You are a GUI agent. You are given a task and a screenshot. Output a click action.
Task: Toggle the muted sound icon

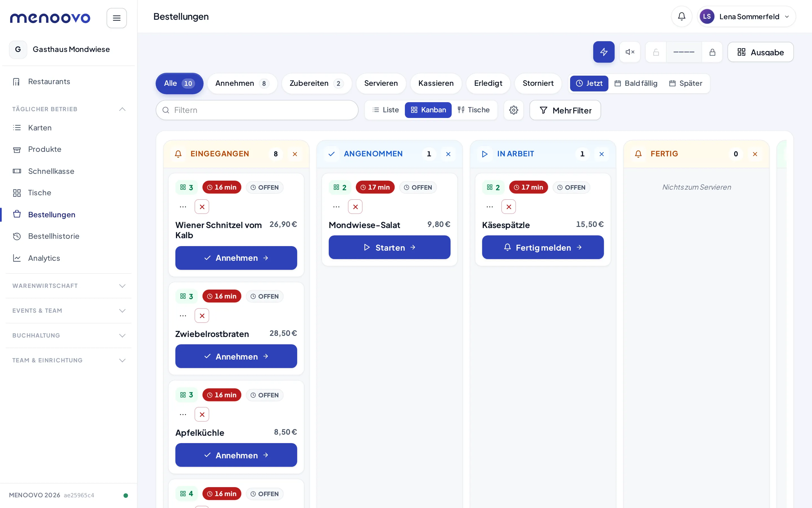coord(630,52)
